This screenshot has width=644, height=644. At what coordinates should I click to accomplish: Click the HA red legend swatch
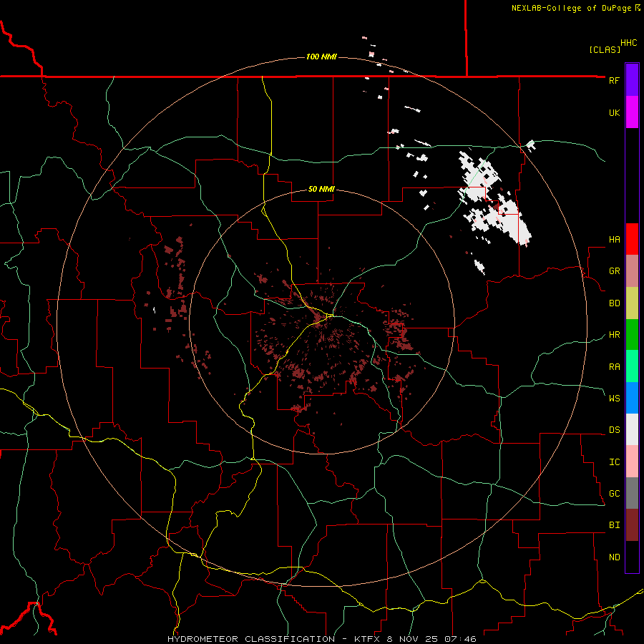click(632, 239)
